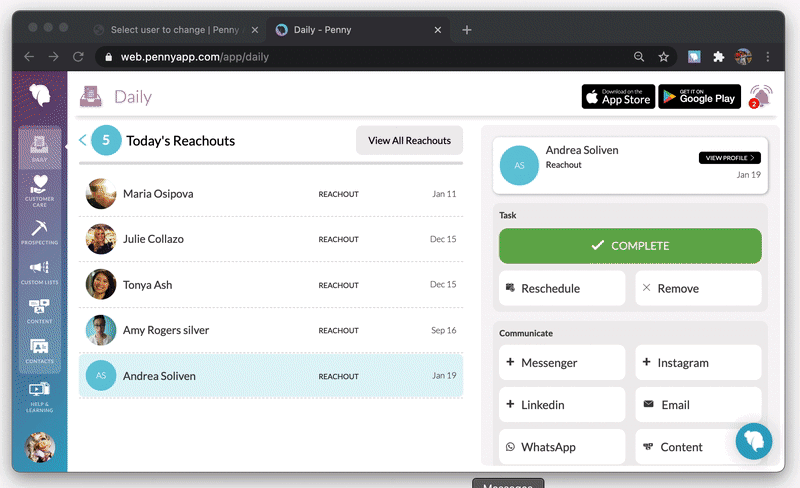The height and width of the screenshot is (488, 800).
Task: Open user profile avatar in sidebar
Action: 40,447
